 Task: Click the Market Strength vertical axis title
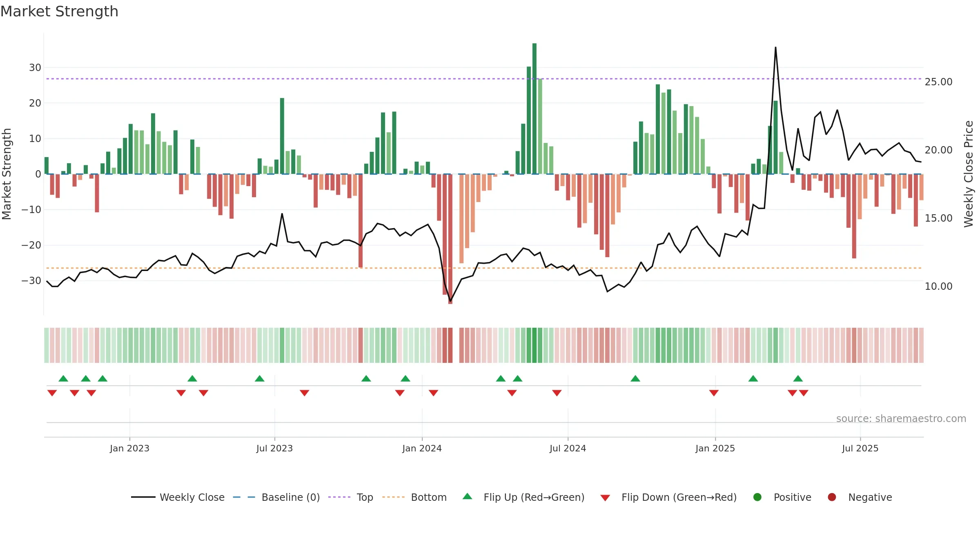(7, 174)
